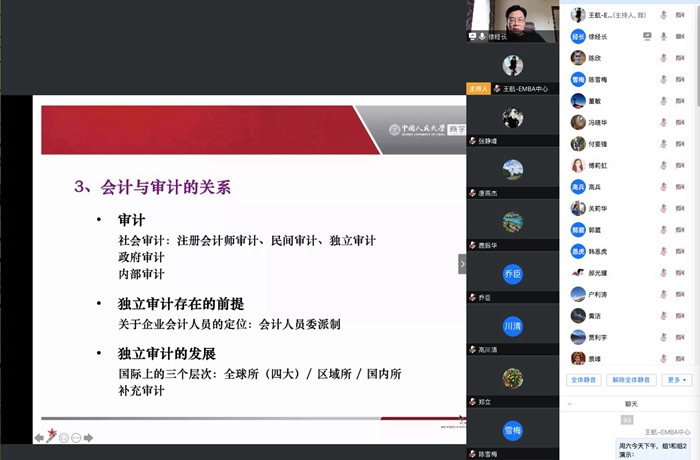Open the 更多 dropdown menu
Viewport: 700px width, 460px height.
coord(677,380)
